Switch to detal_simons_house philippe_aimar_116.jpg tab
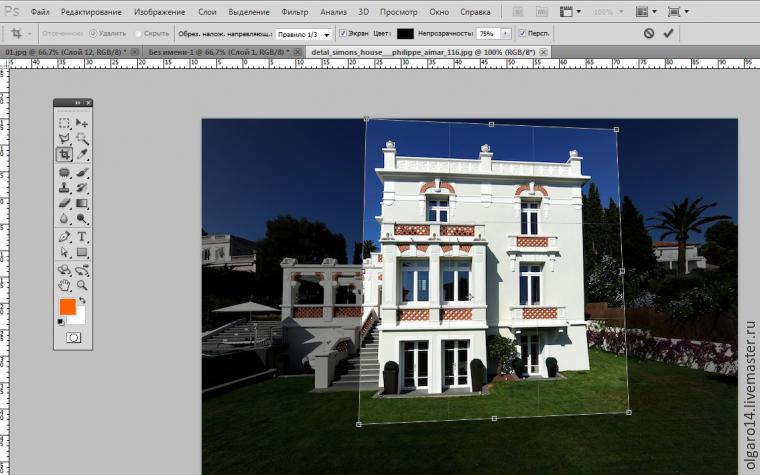760x475 pixels. coord(428,52)
